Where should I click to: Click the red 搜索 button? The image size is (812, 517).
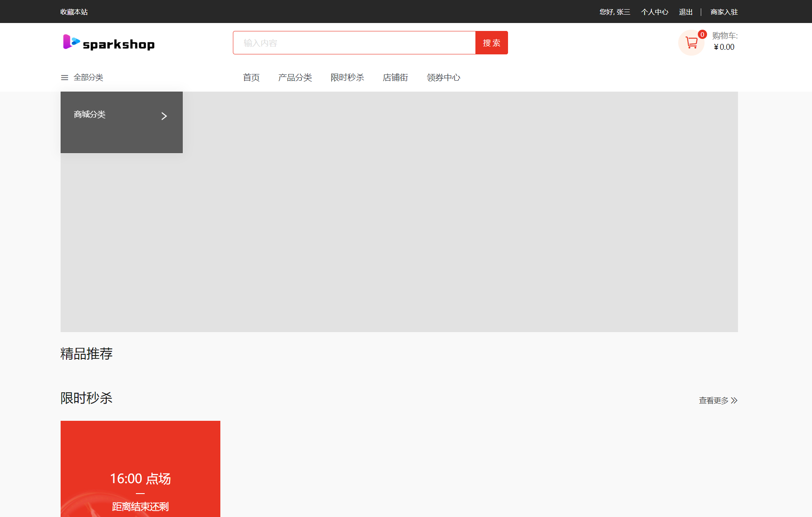492,43
